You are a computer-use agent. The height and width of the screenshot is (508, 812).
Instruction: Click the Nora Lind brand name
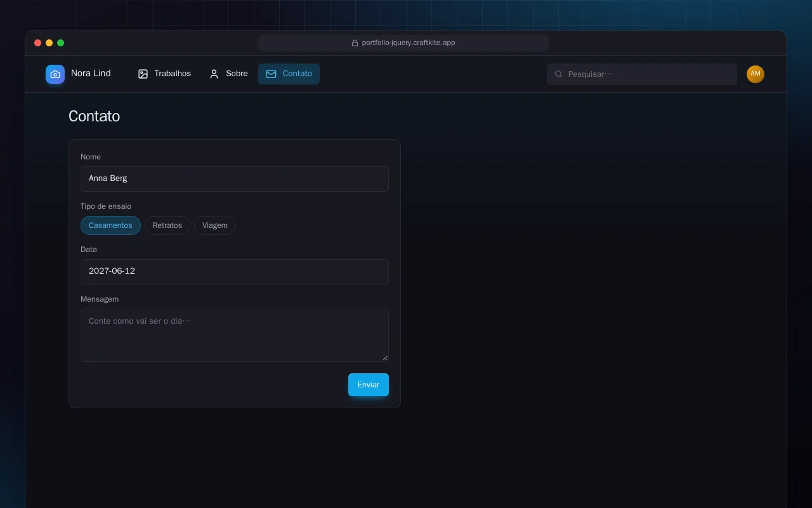pos(91,74)
